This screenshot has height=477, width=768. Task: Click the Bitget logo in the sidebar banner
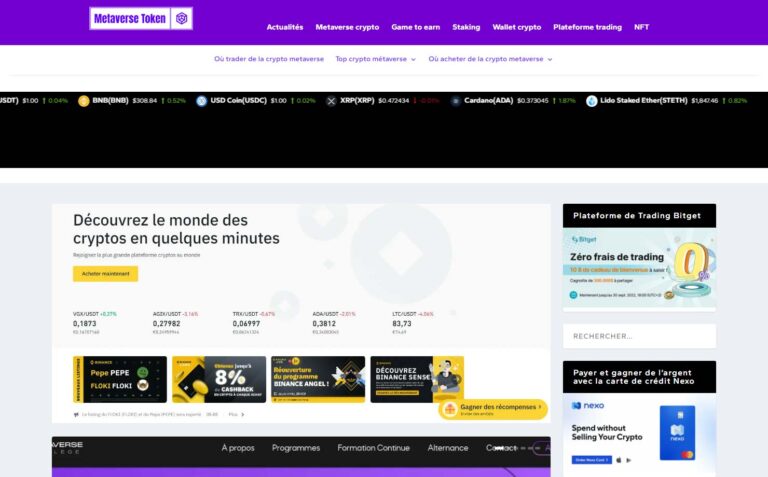(x=584, y=239)
